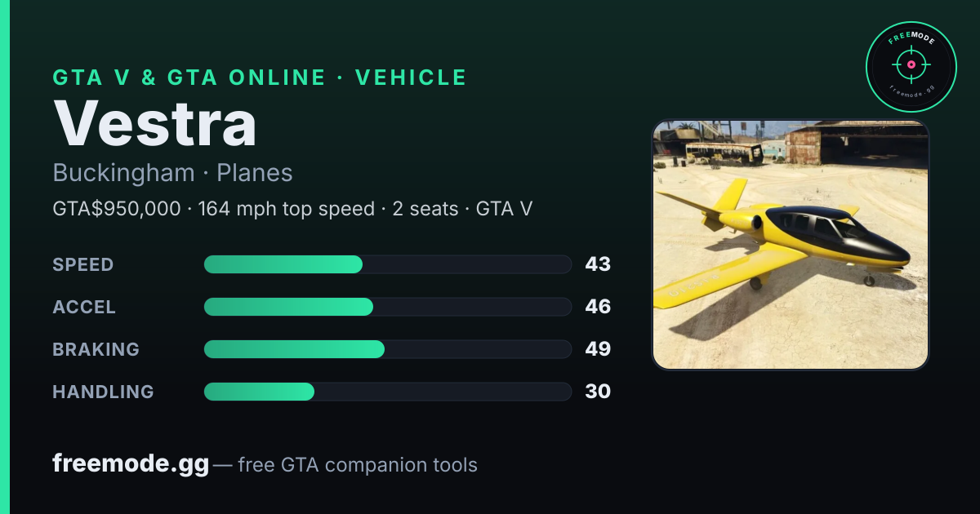Image resolution: width=980 pixels, height=514 pixels.
Task: Open the freemode.gg link in footer
Action: pyautogui.click(x=131, y=464)
